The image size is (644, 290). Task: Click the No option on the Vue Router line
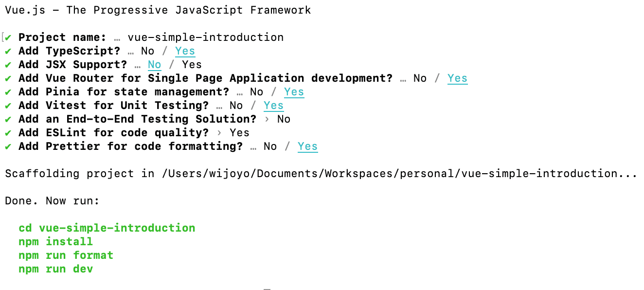(420, 78)
